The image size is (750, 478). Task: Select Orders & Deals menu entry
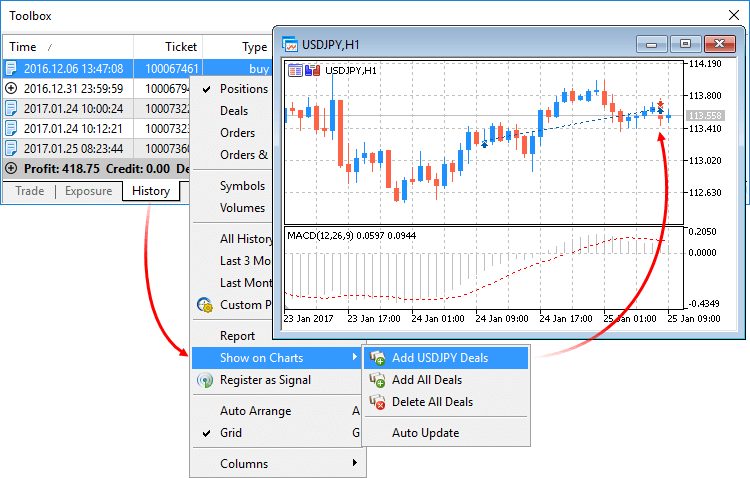232,155
